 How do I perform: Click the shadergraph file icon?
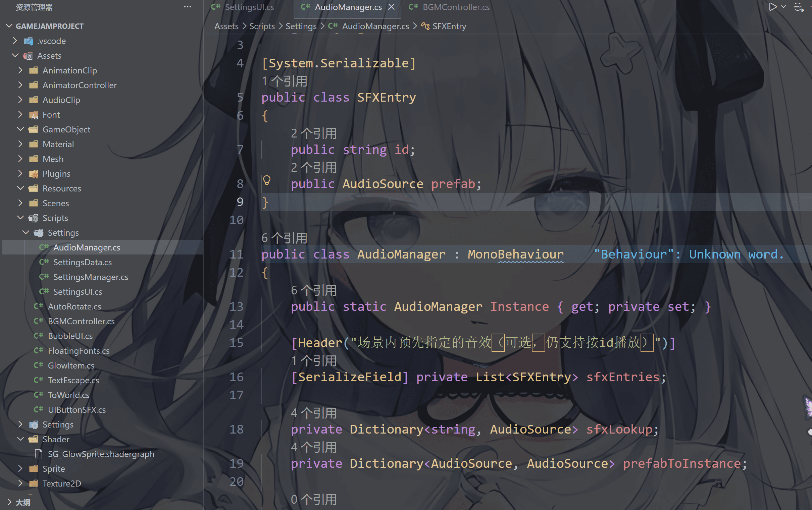pos(39,454)
